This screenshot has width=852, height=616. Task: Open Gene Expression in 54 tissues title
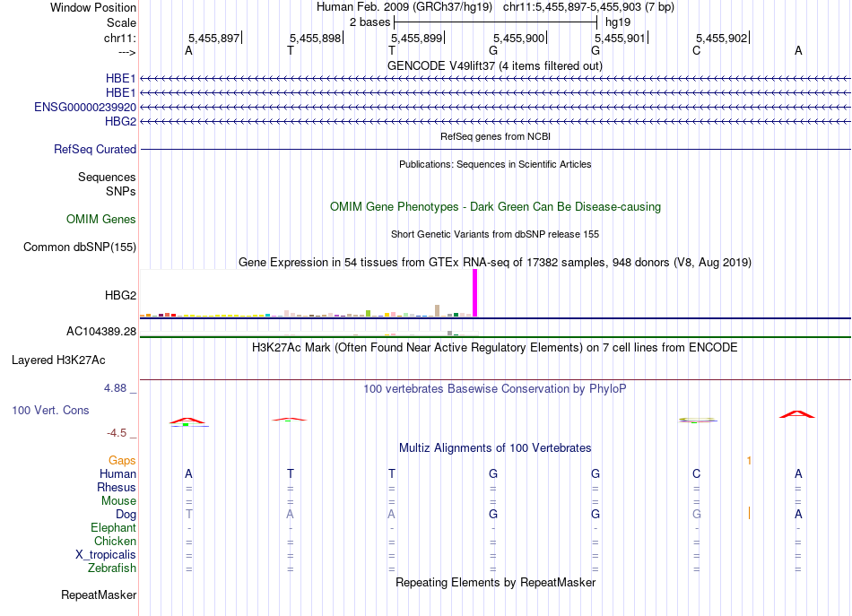494,263
